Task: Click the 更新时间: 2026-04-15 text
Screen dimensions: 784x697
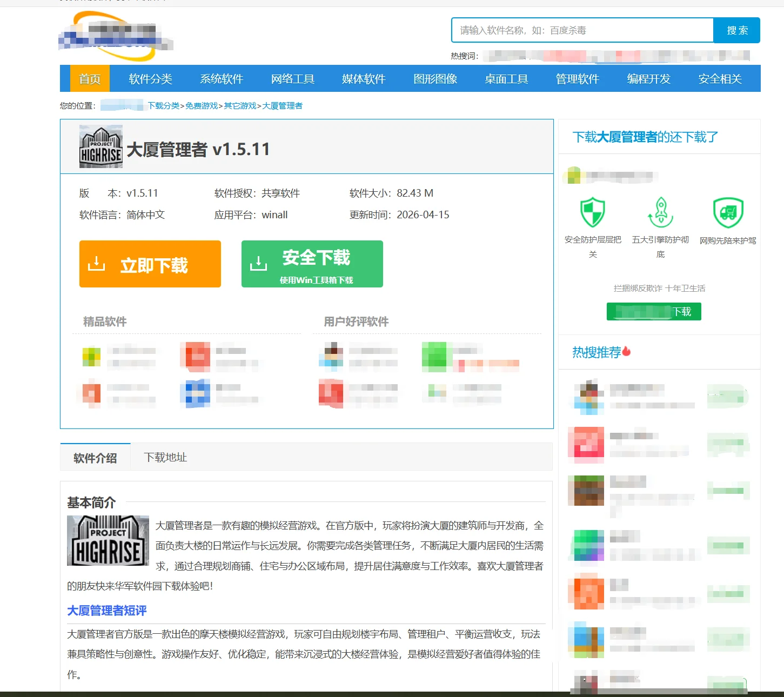Action: [399, 215]
